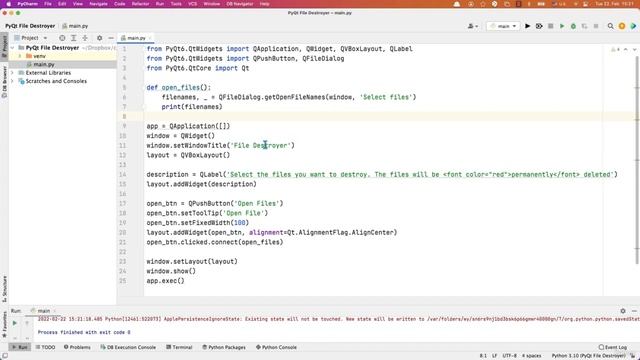Open the Refactor menu

pyautogui.click(x=140, y=4)
